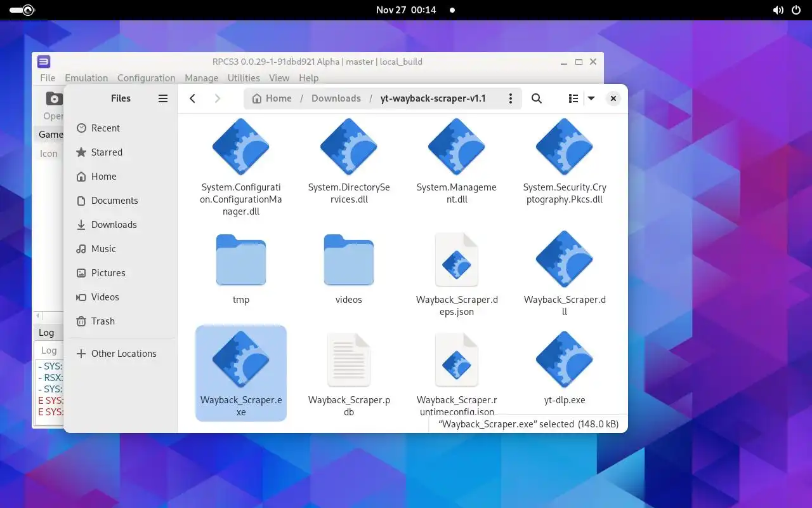Select the yt-dlp.exe file icon
The image size is (812, 508).
[565, 359]
